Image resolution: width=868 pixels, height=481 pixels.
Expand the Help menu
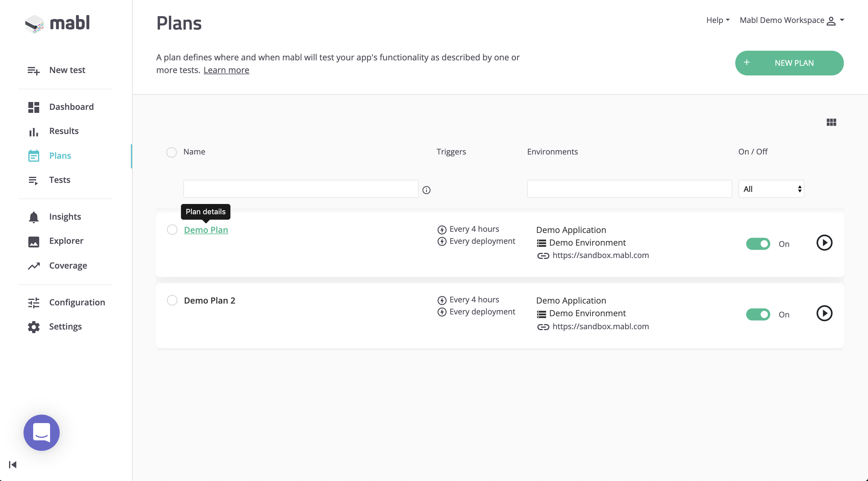718,20
